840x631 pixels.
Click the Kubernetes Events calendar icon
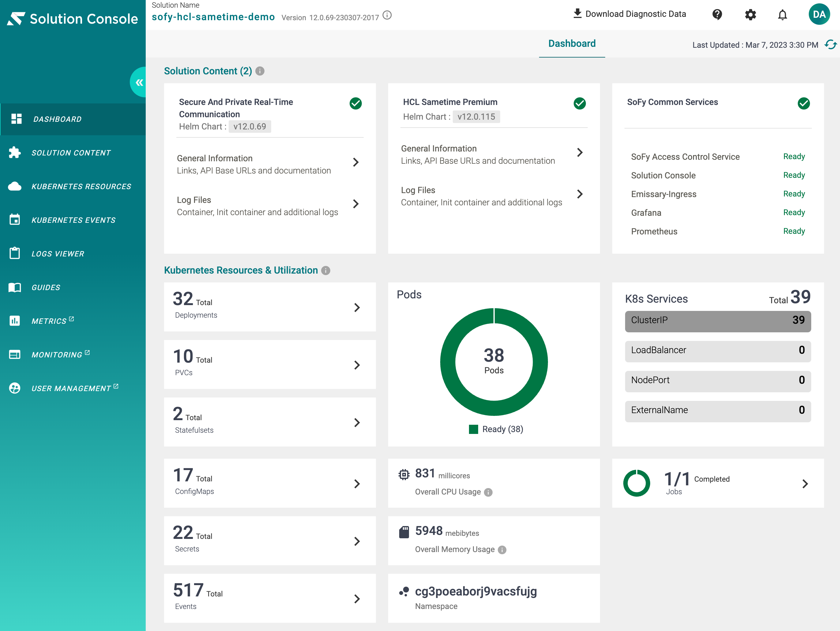tap(14, 219)
